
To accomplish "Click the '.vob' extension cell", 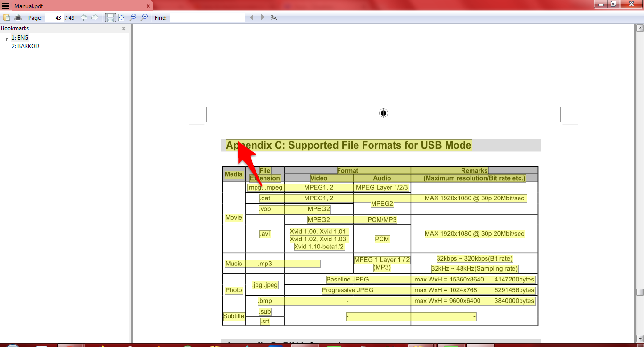I will coord(265,209).
